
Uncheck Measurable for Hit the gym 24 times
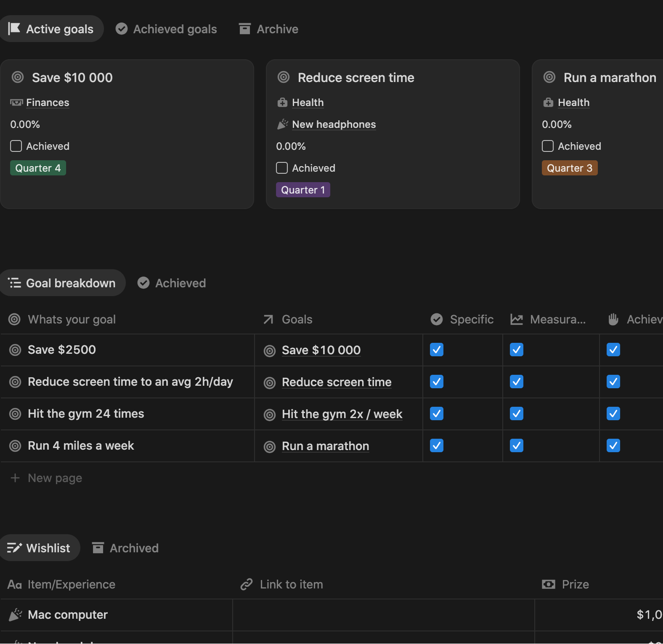coord(517,413)
